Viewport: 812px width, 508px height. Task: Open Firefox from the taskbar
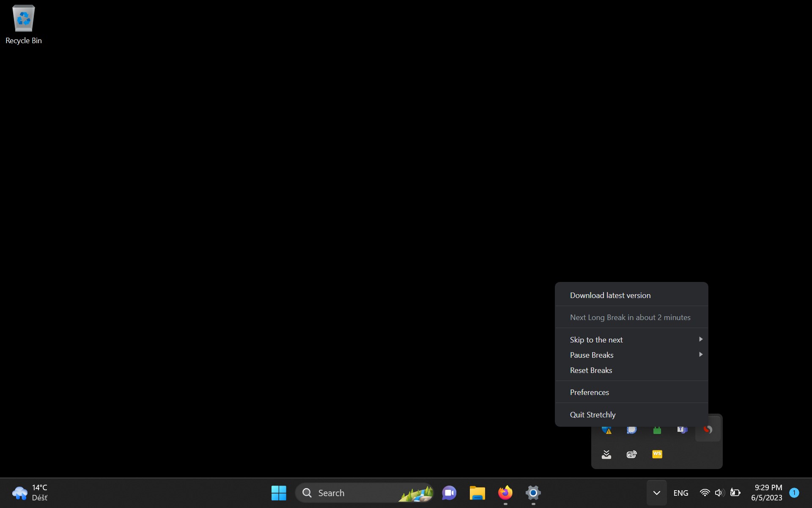pyautogui.click(x=505, y=493)
